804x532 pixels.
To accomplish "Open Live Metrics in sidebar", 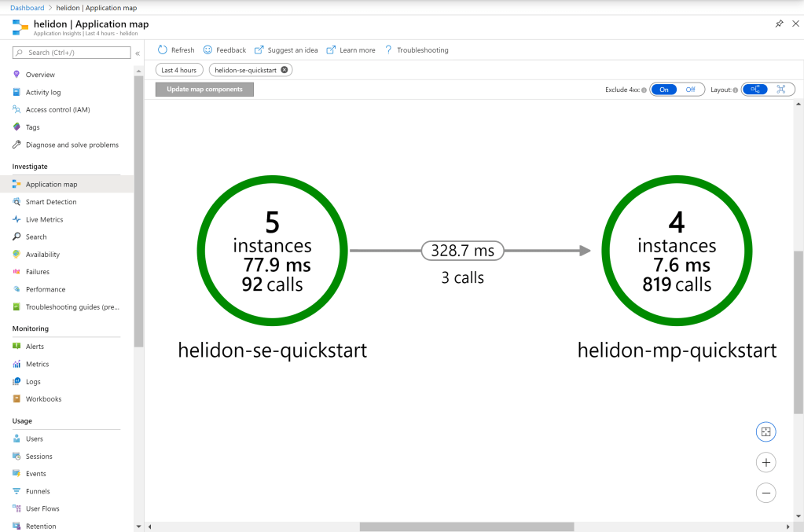I will (44, 219).
